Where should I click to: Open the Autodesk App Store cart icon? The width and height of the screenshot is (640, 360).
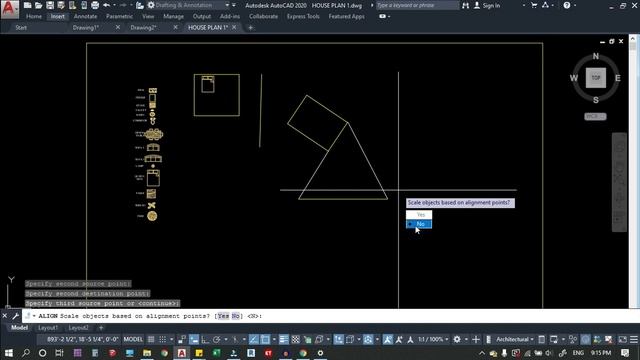pyautogui.click(x=534, y=5)
